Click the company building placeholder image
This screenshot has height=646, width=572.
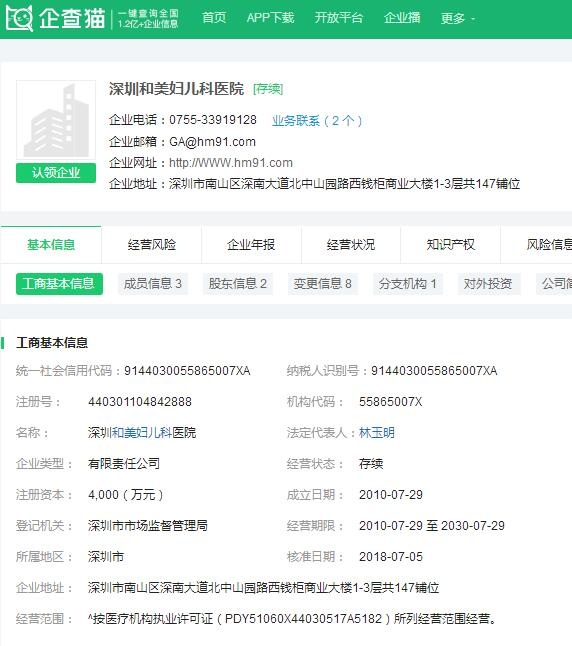click(x=56, y=120)
